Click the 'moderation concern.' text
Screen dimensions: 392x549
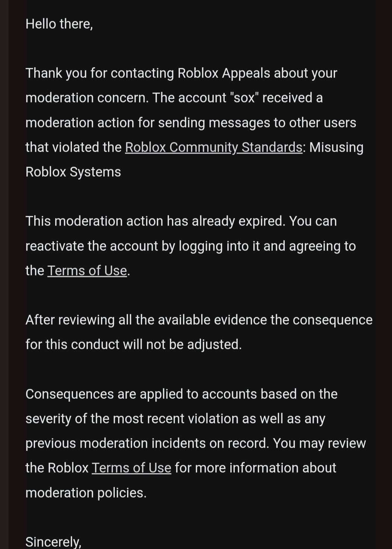87,98
